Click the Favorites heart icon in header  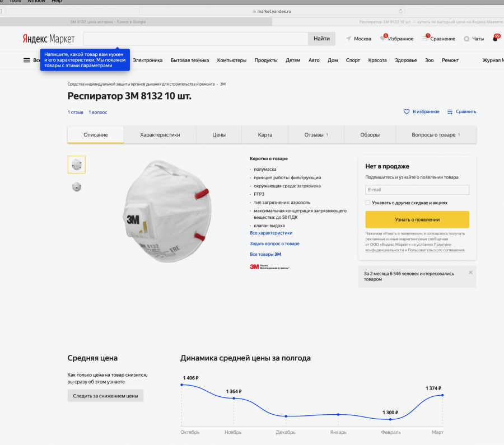click(383, 39)
